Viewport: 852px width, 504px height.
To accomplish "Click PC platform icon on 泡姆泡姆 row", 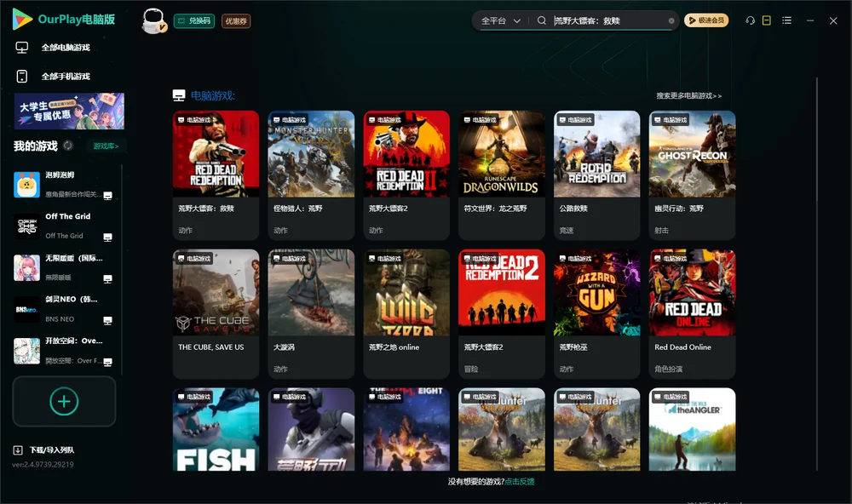I will [x=107, y=196].
